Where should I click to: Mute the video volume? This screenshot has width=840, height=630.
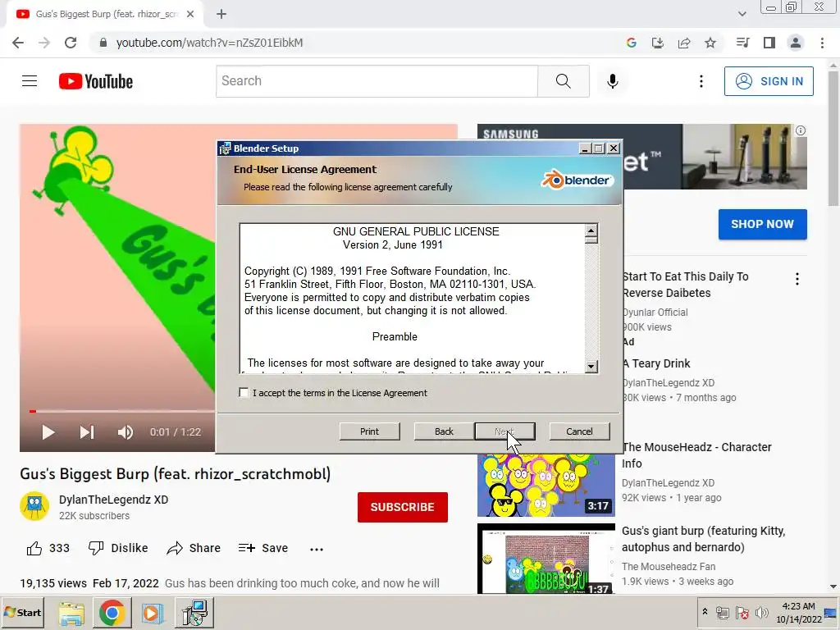(x=125, y=432)
